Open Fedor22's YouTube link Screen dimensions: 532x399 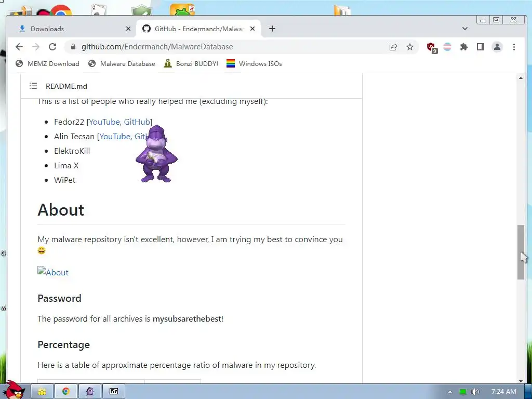104,122
